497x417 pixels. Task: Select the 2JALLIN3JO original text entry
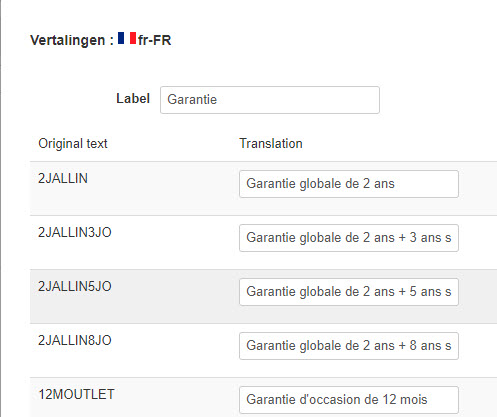click(75, 233)
